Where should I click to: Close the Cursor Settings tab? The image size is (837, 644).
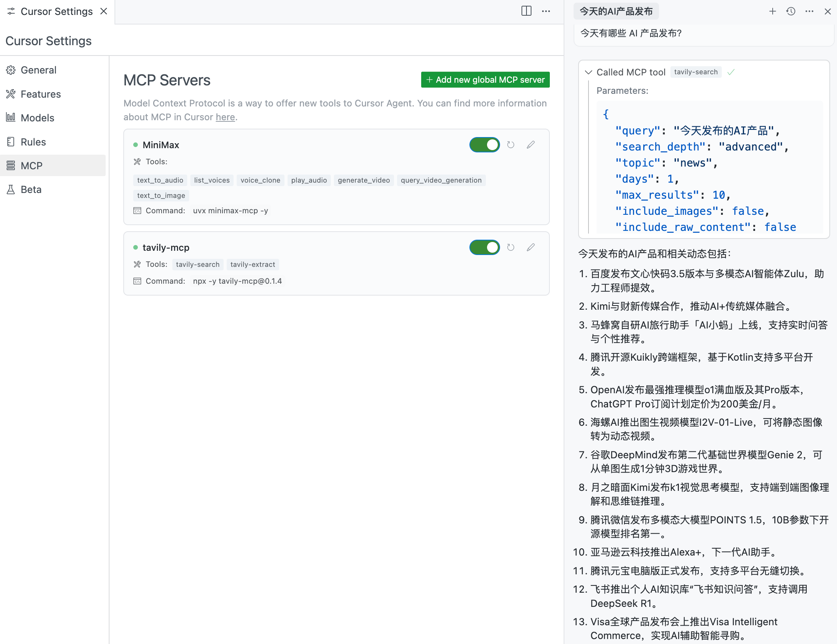coord(103,11)
